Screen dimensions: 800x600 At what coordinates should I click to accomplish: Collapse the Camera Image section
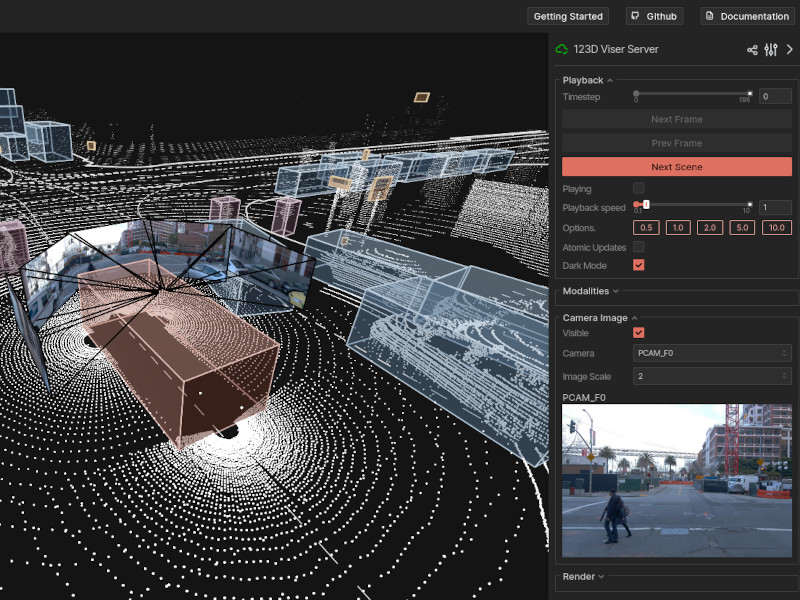[x=600, y=318]
